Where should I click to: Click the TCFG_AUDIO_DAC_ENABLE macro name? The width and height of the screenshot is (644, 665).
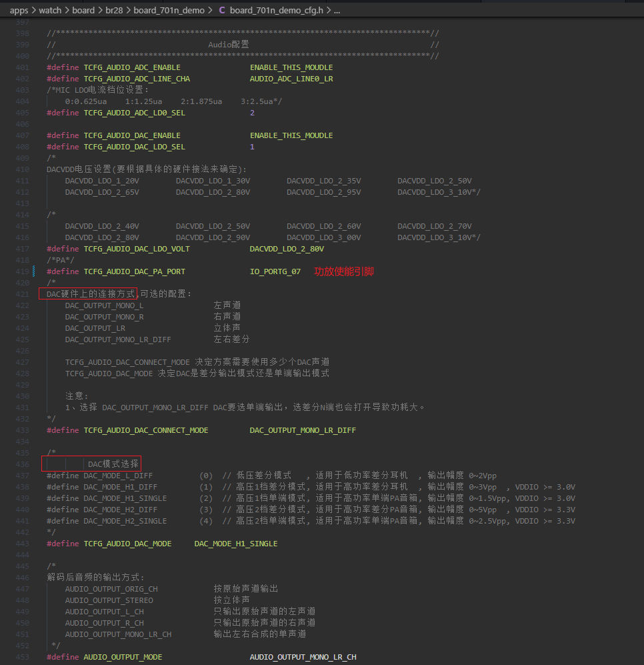[x=132, y=135]
